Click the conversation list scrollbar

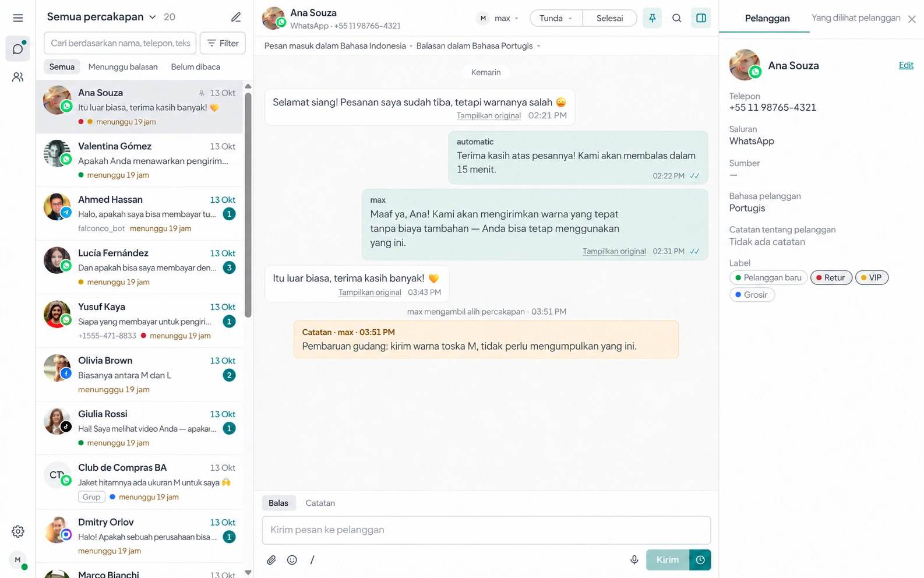pos(248,205)
